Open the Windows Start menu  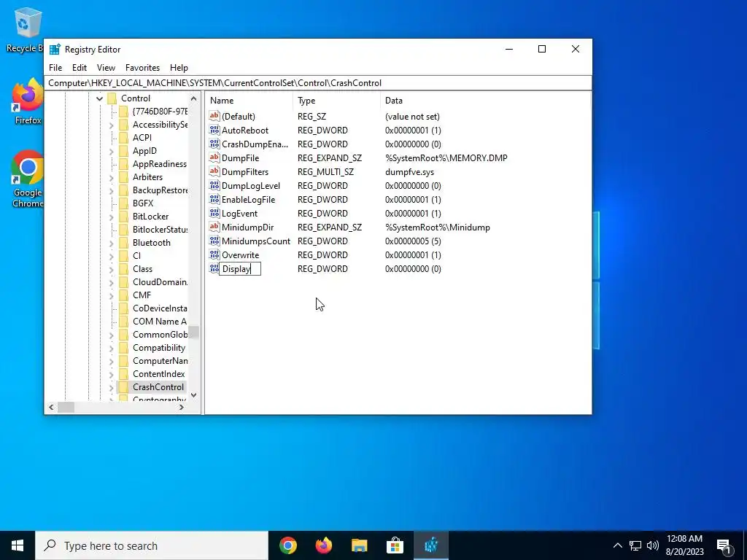[18, 545]
